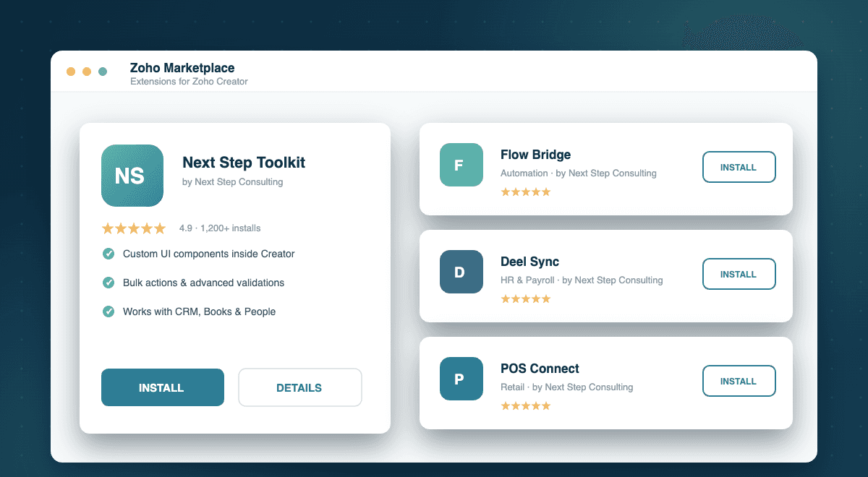Click 'Works with CRM, Books & People' text
Image resolution: width=868 pixels, height=477 pixels.
click(x=200, y=311)
